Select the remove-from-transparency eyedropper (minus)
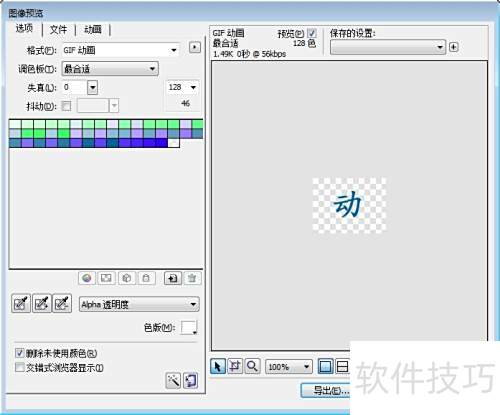Viewport: 500px width, 415px height. click(x=62, y=303)
